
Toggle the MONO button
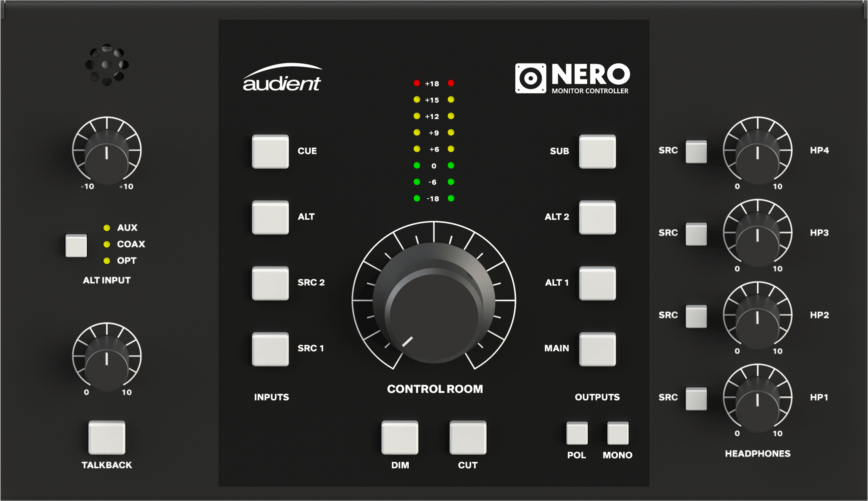(x=617, y=433)
